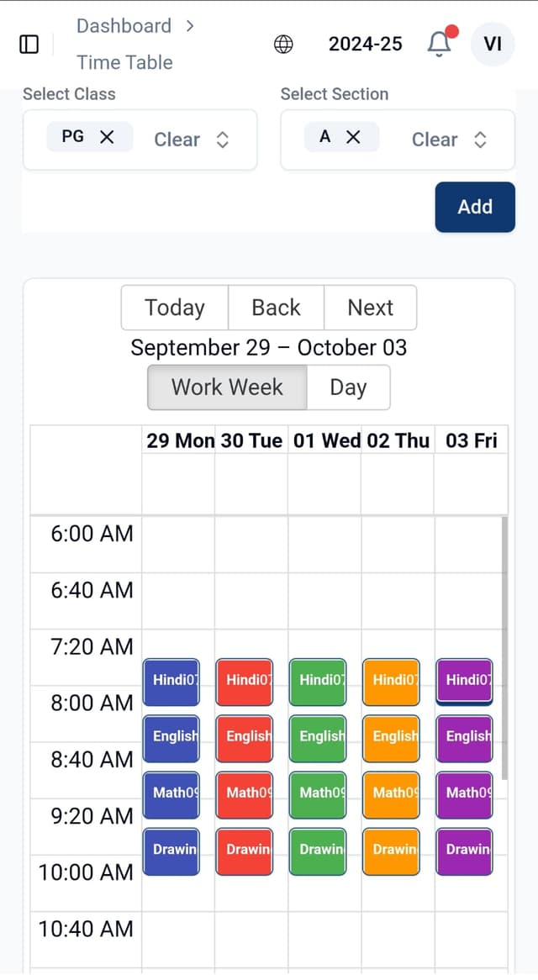Open the language globe icon
Screen dimensions: 538x980
283,44
